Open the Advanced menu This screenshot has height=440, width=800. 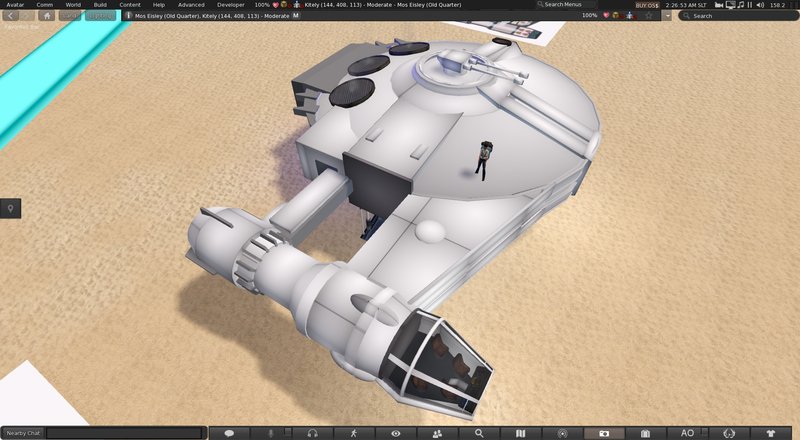click(191, 5)
